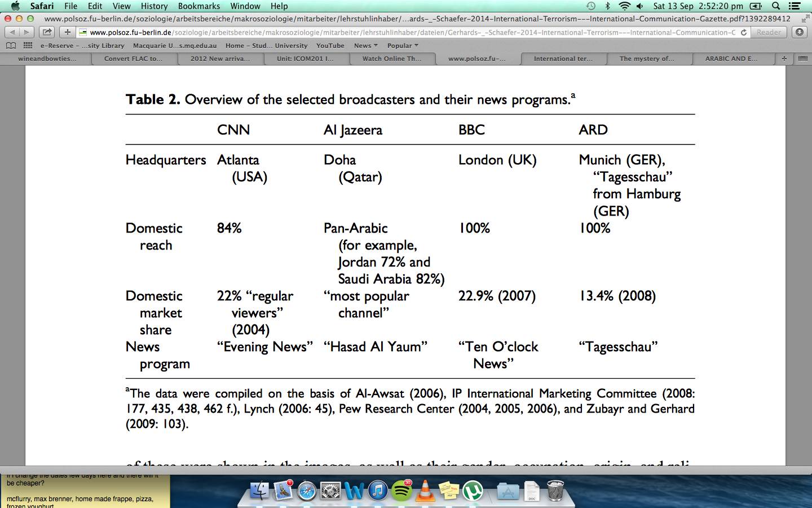Click the Reader button

point(769,32)
